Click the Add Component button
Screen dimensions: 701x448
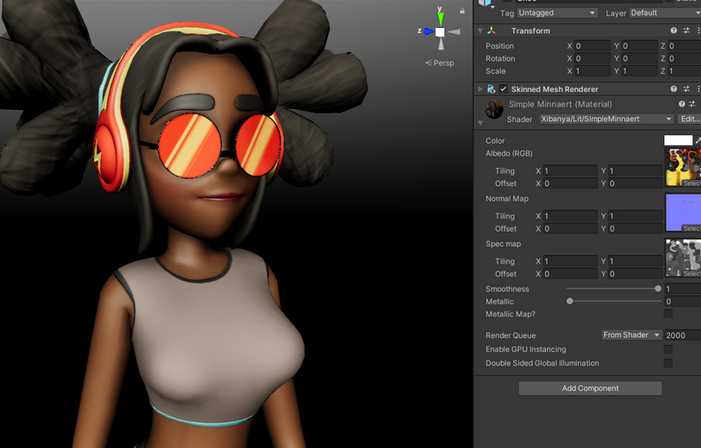pyautogui.click(x=590, y=388)
